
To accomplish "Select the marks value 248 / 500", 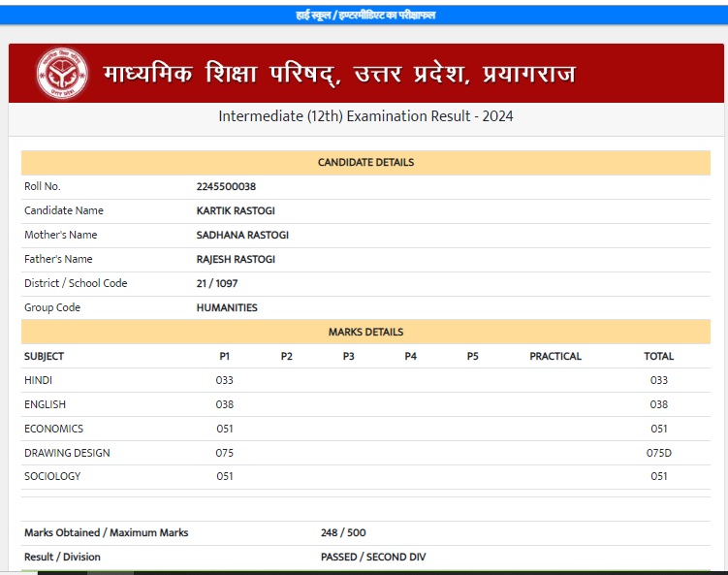I will coord(343,532).
